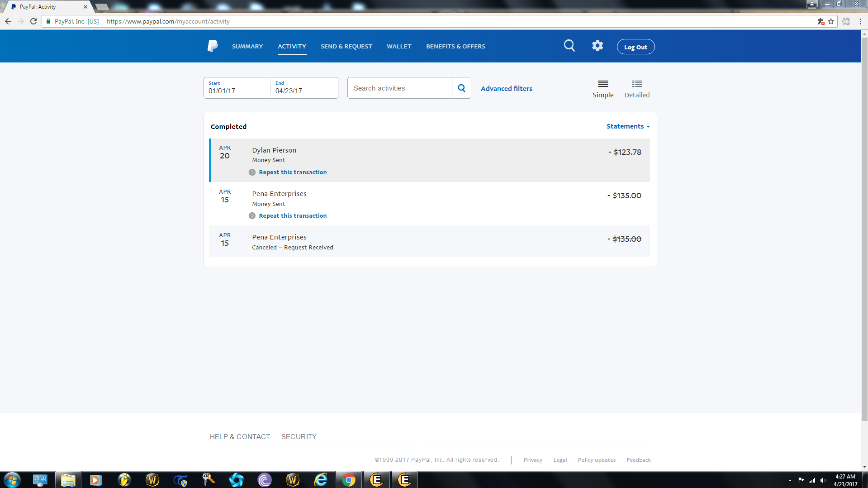Open account settings gear icon
The width and height of the screenshot is (868, 488).
(x=598, y=46)
